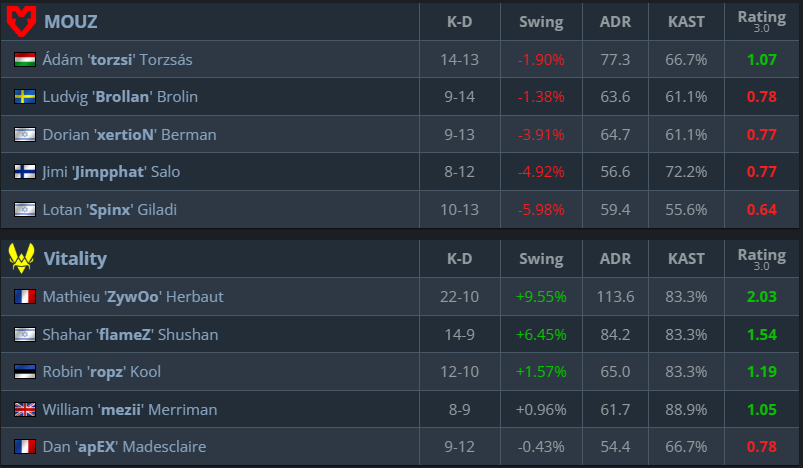
Task: Sort Vitality table by ADR column
Action: tap(614, 259)
